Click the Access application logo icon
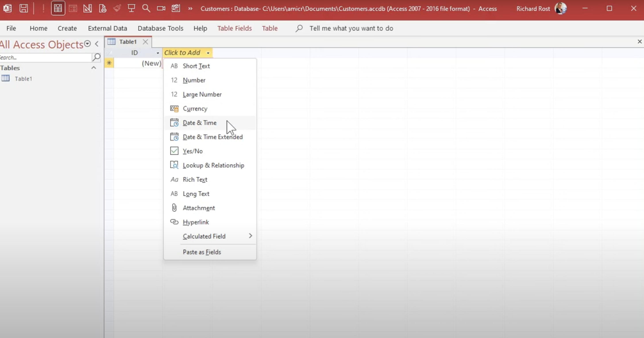 coord(8,8)
